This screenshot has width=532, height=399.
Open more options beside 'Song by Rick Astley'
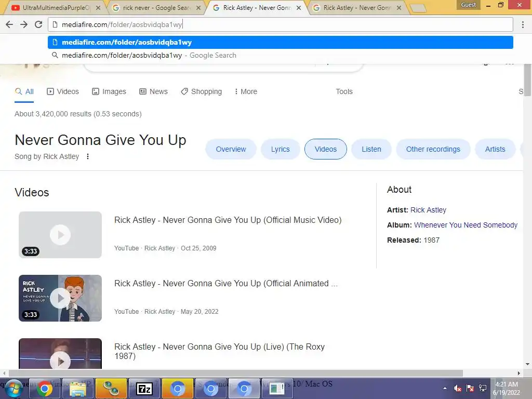[88, 156]
